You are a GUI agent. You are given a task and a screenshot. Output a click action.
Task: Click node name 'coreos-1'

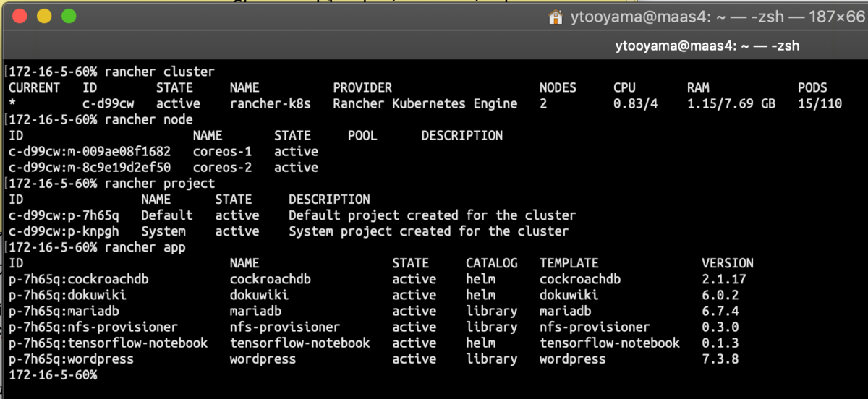point(223,151)
